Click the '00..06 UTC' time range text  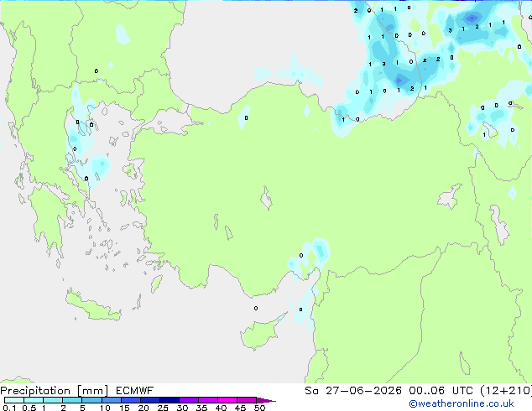pyautogui.click(x=441, y=391)
